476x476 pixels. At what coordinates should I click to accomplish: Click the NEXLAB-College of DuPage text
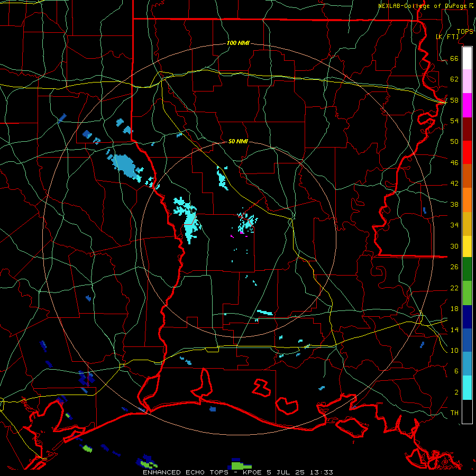tap(422, 6)
